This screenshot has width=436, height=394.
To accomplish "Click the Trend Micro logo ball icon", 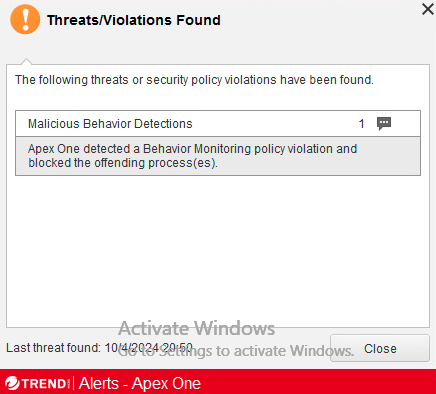I will [12, 383].
